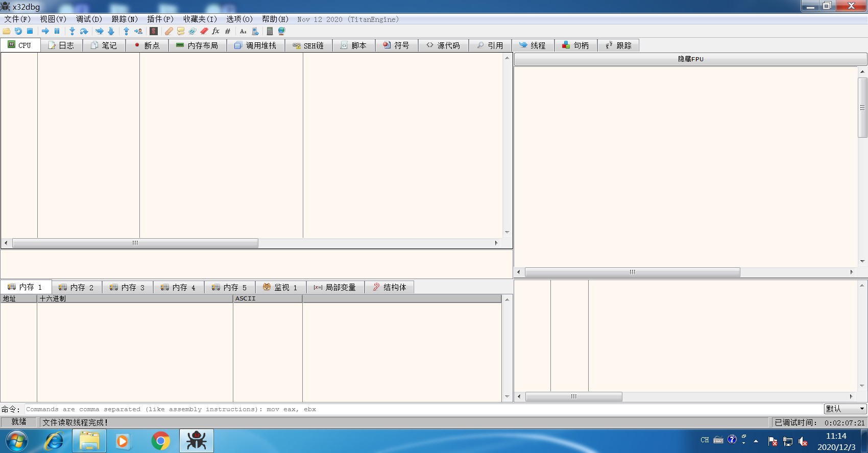Switch to the 调用堆栈 tab
The width and height of the screenshot is (868, 453).
(255, 45)
